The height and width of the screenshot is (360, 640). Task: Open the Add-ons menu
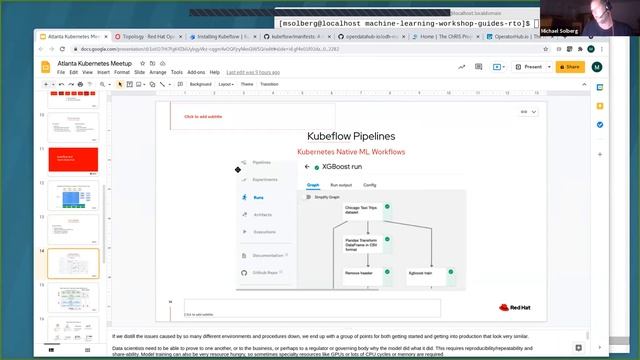196,72
